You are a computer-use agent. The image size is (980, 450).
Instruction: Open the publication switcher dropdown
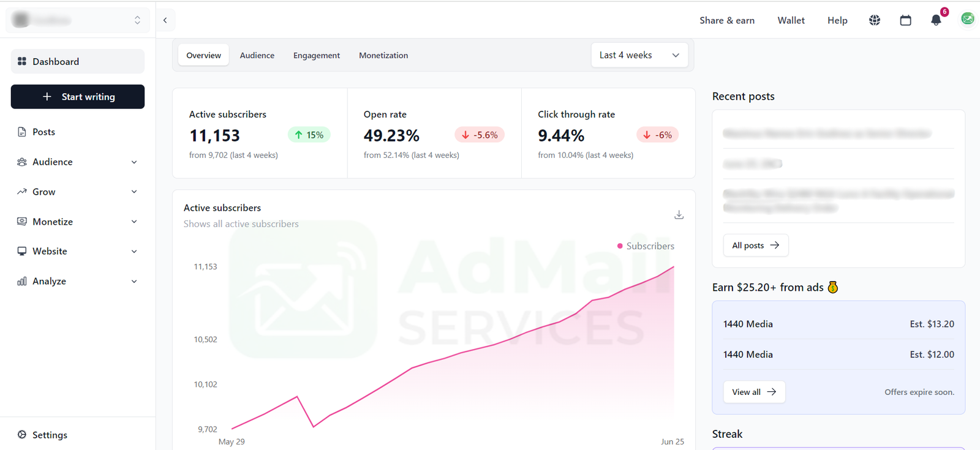pos(77,20)
